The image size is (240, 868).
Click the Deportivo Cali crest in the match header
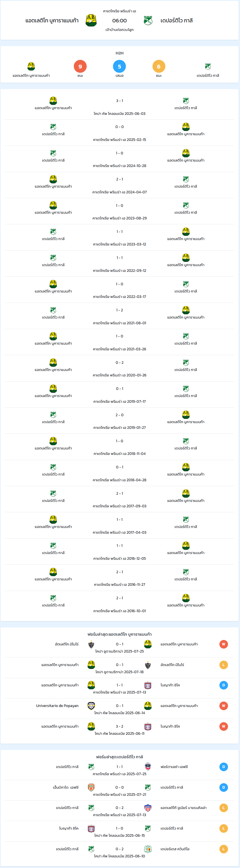(148, 21)
